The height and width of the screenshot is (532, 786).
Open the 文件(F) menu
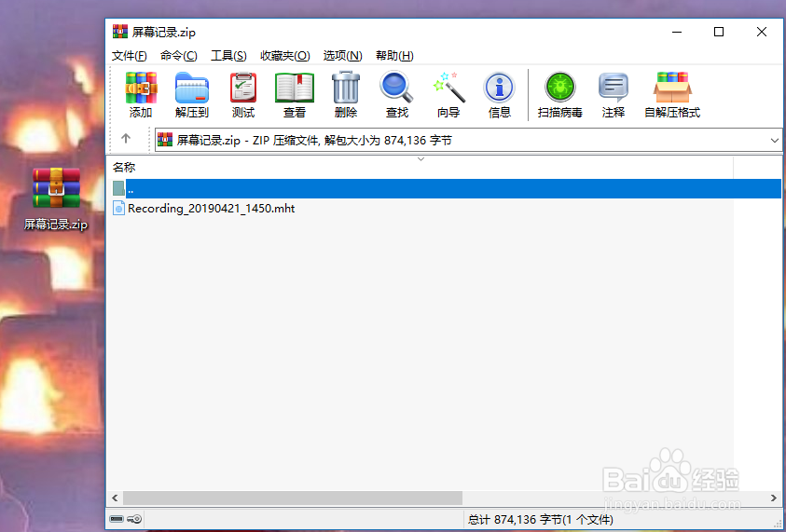130,56
